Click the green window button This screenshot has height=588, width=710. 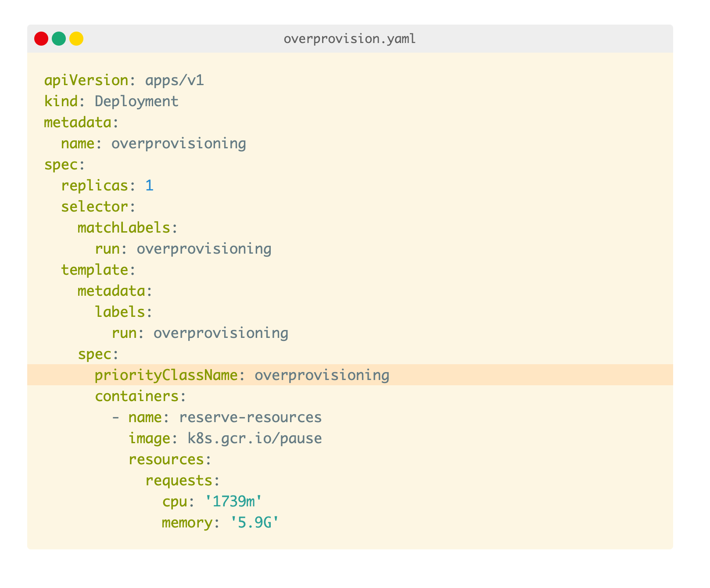click(x=59, y=39)
